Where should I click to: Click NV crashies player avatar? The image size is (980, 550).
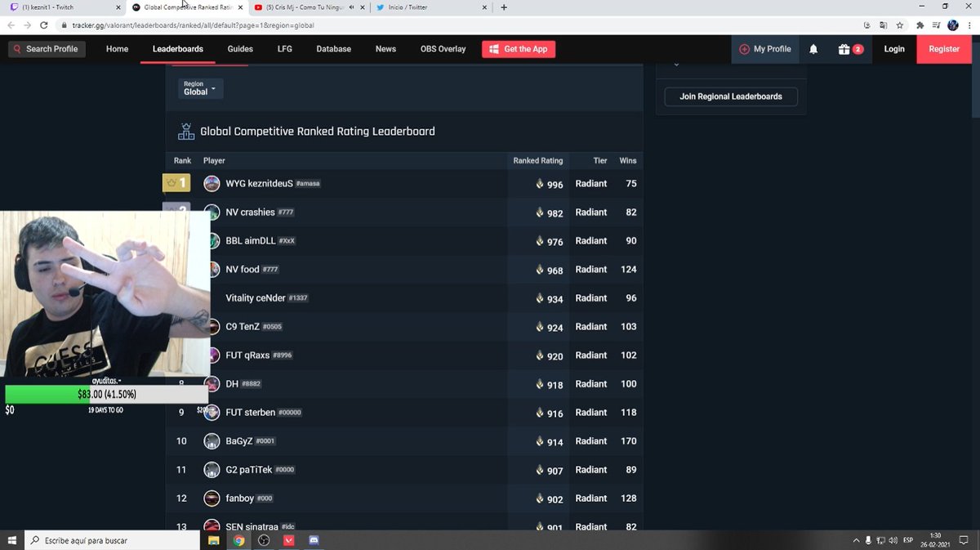click(214, 212)
